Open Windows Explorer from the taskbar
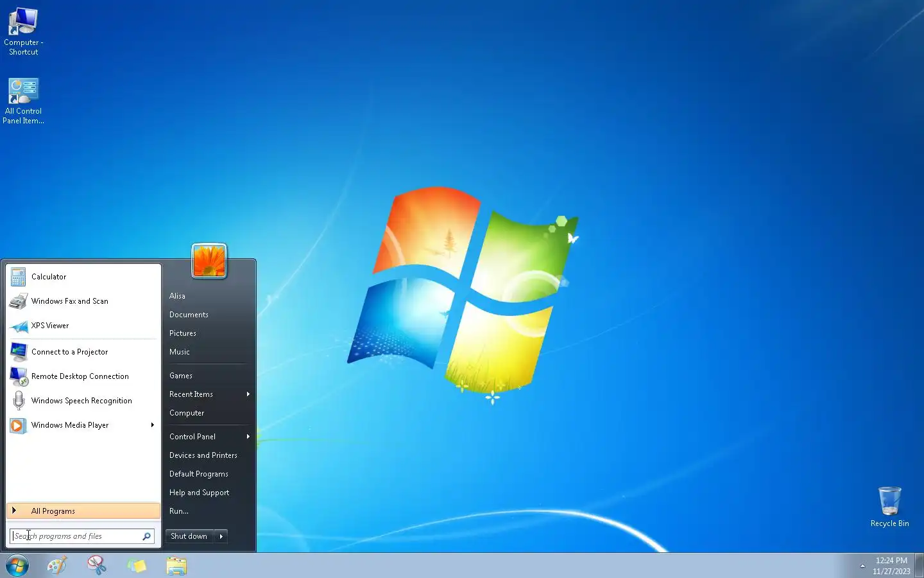The image size is (924, 578). point(176,566)
